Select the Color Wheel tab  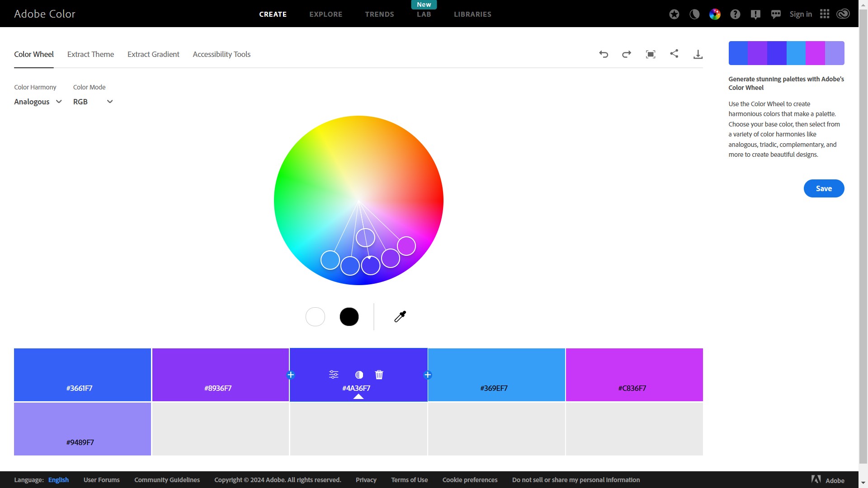pos(34,54)
